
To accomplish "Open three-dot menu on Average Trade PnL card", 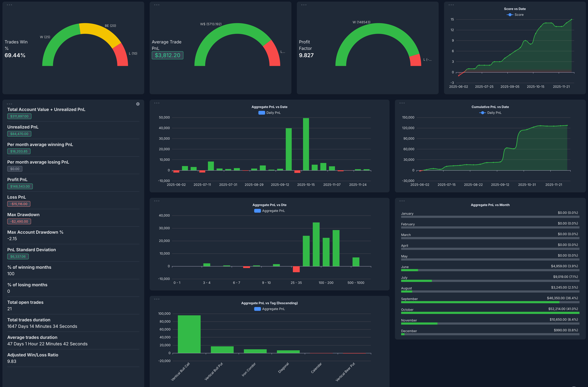I will coord(157,5).
